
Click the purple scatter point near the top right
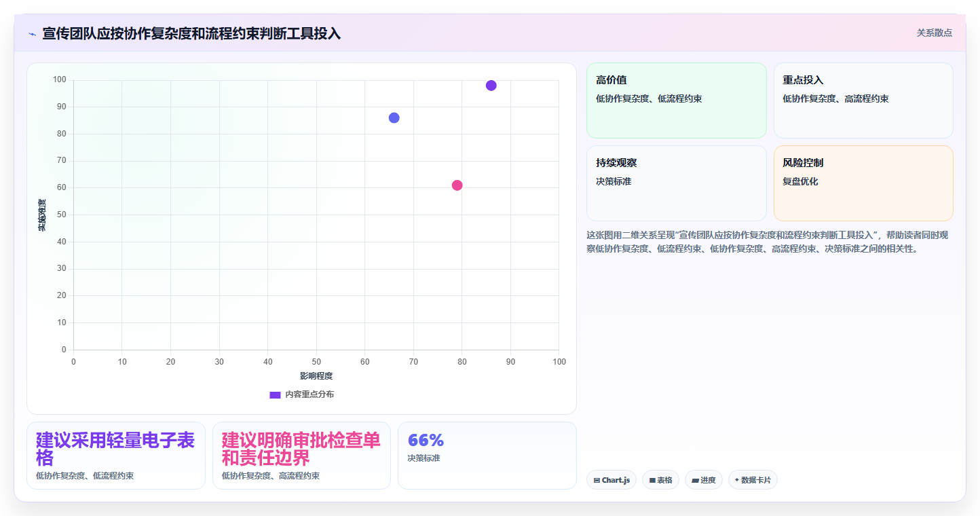pyautogui.click(x=491, y=86)
